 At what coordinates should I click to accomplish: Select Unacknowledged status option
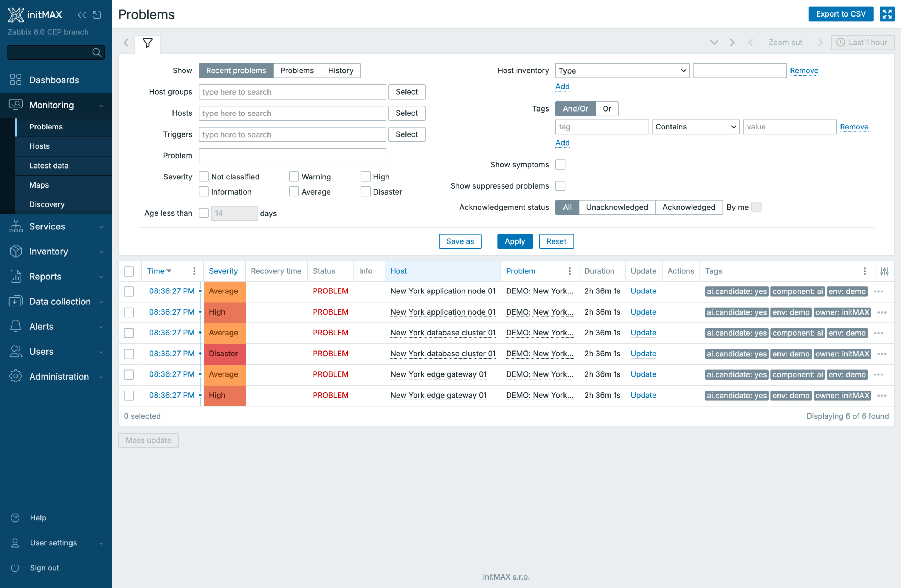[617, 207]
